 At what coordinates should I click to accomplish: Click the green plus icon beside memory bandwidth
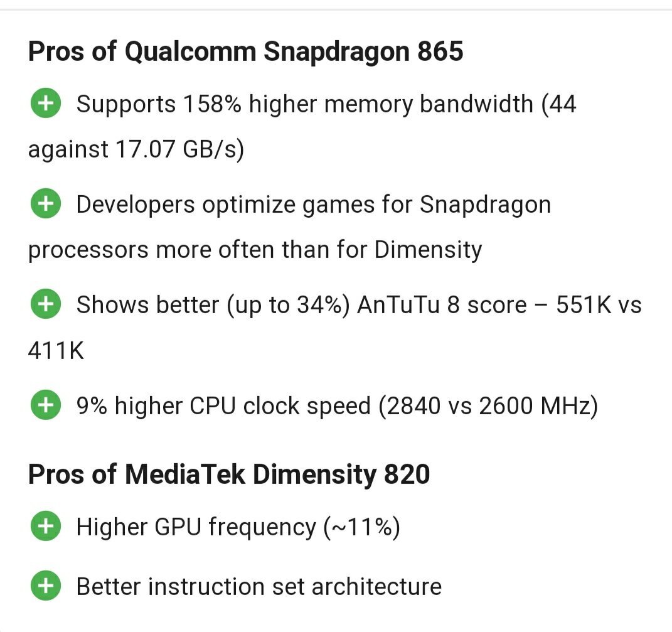45,103
